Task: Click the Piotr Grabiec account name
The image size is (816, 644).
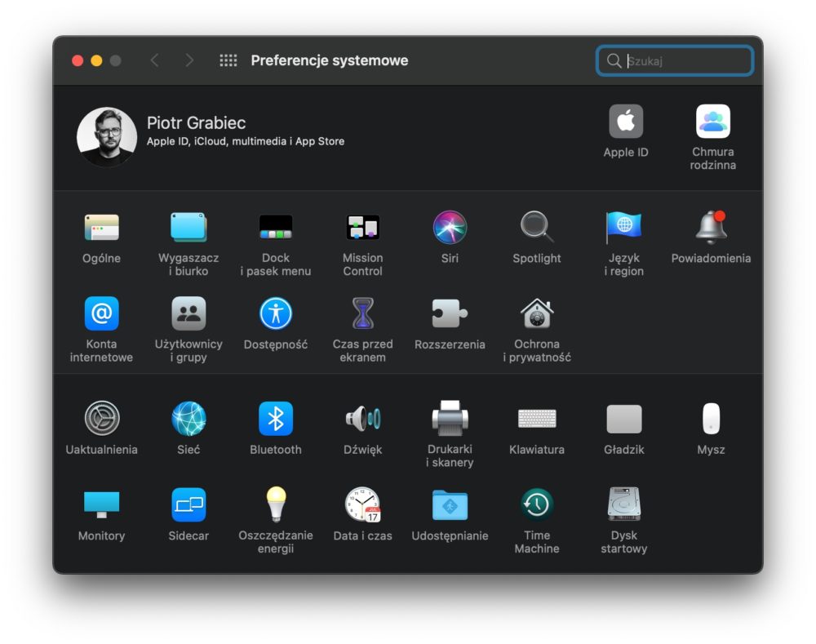Action: (196, 123)
